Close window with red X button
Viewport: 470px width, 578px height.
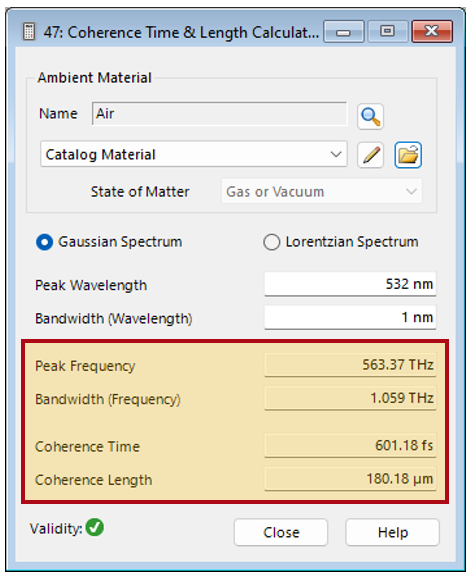432,32
